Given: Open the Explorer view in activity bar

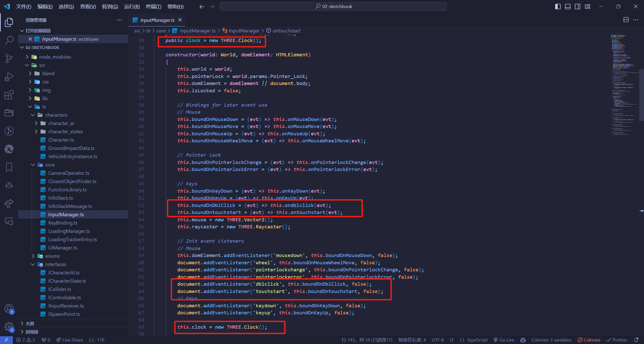Looking at the screenshot, I should pyautogui.click(x=9, y=22).
